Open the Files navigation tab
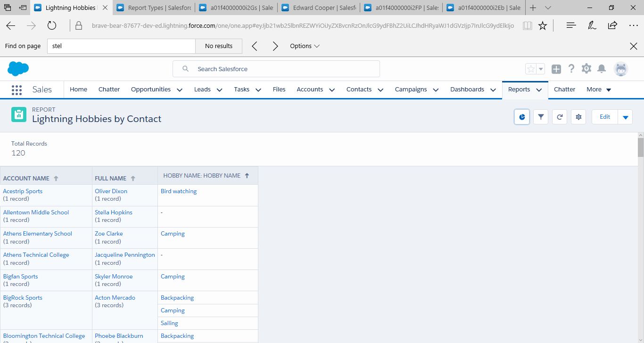Viewport: 644px width, 343px height. coord(279,90)
